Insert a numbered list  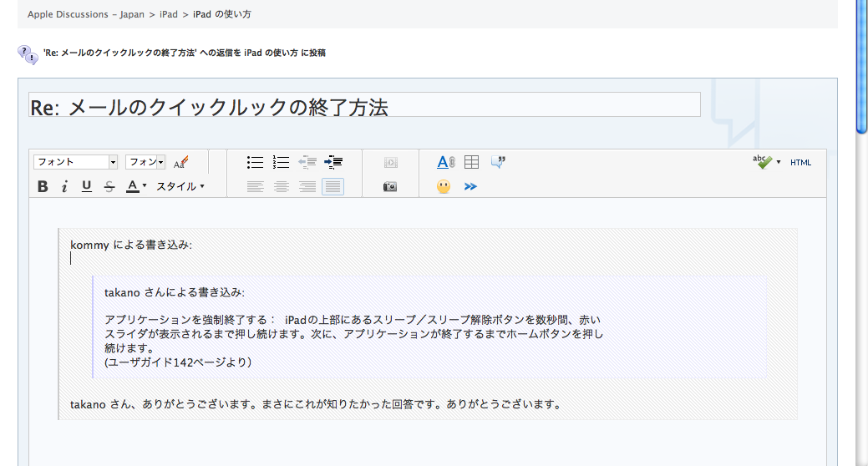[282, 162]
